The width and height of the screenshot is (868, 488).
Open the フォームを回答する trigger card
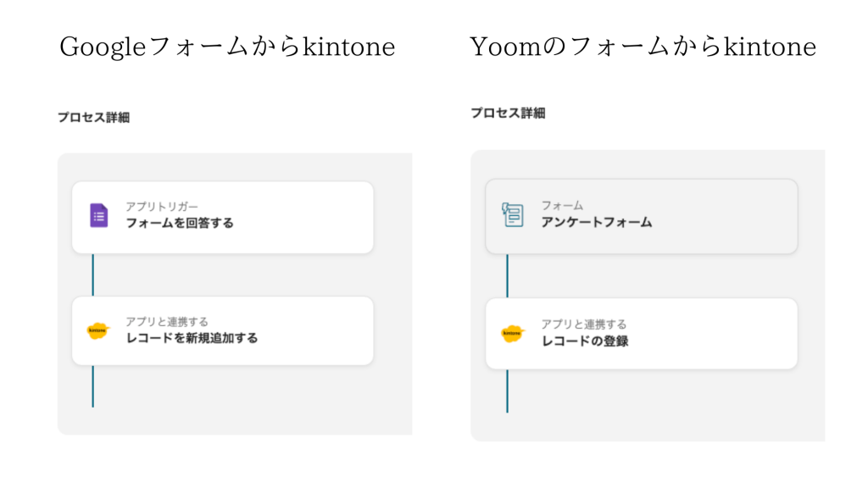click(x=223, y=218)
